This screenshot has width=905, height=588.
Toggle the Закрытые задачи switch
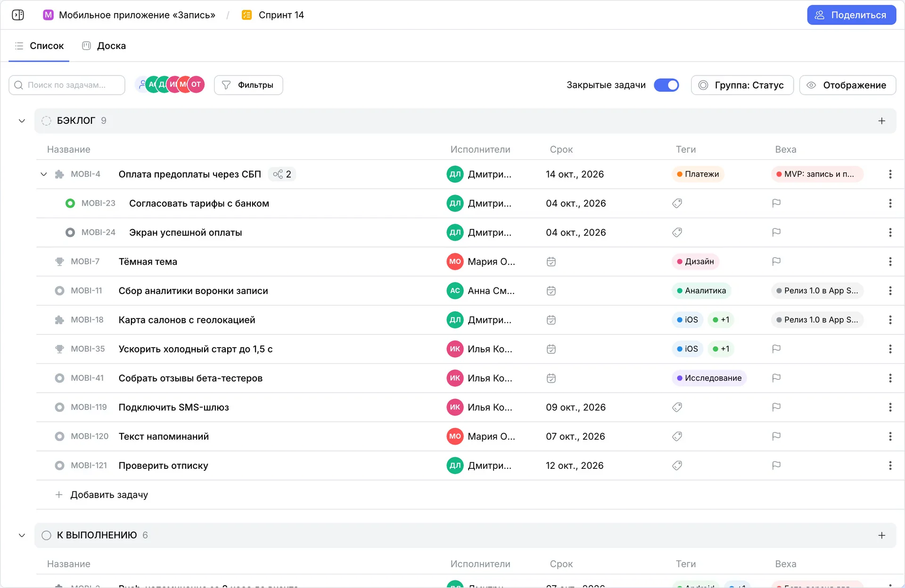(x=666, y=85)
